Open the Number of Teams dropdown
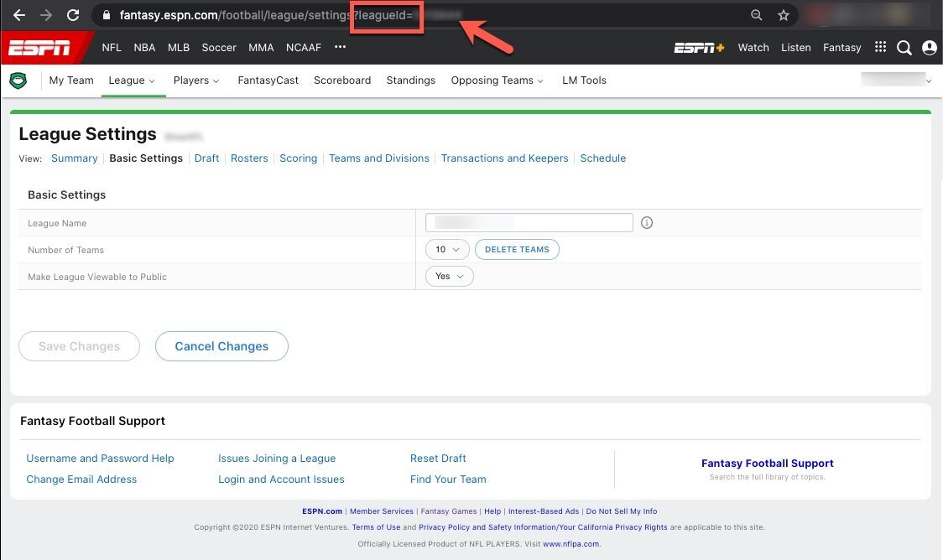943x560 pixels. pos(447,249)
